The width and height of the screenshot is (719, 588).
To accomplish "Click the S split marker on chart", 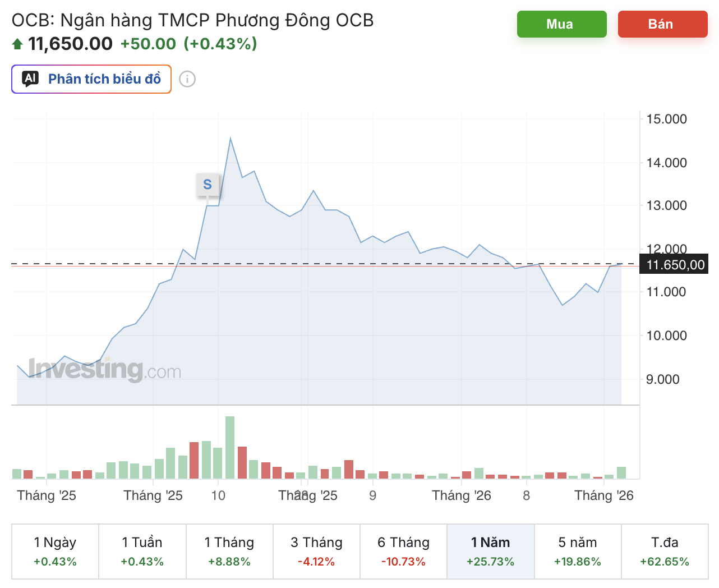I will pyautogui.click(x=208, y=184).
